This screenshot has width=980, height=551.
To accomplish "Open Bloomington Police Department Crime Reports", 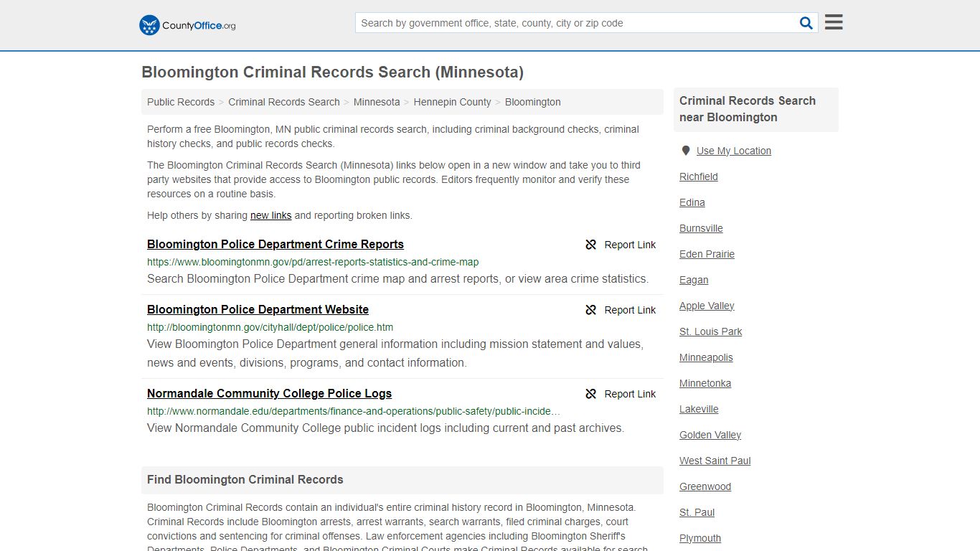I will pos(275,244).
